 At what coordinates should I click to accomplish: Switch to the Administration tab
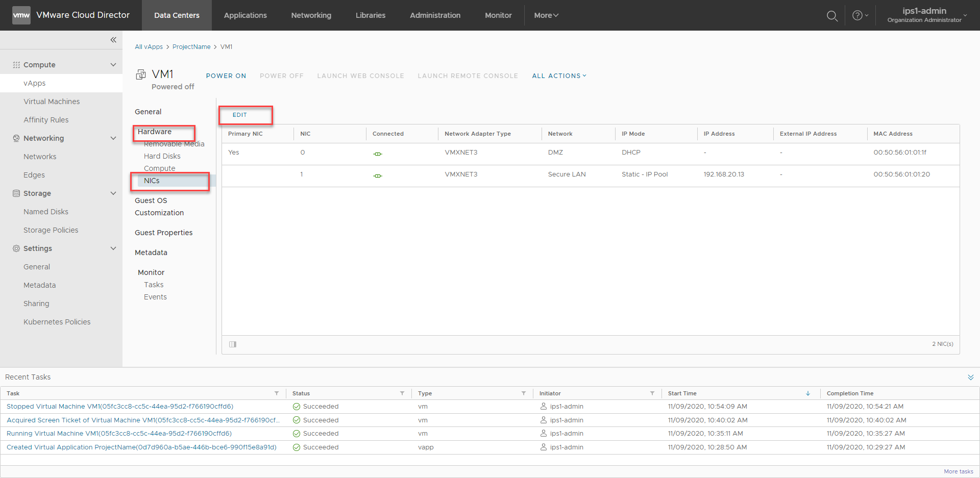[x=435, y=15]
